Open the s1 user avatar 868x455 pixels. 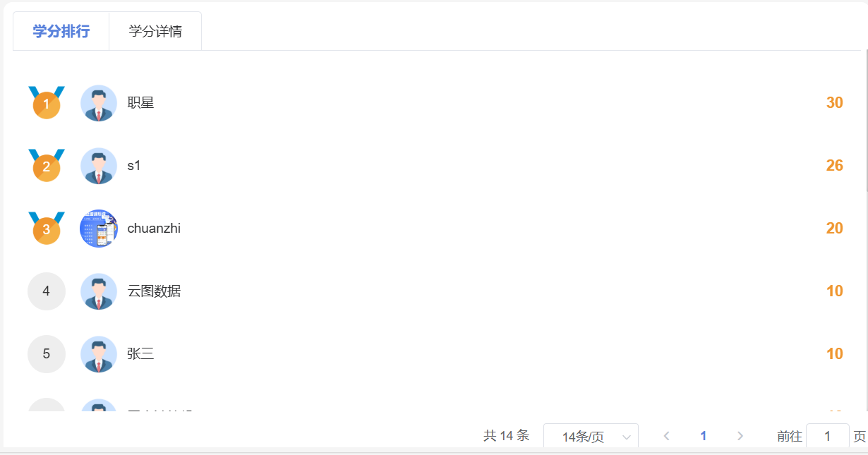click(x=99, y=166)
